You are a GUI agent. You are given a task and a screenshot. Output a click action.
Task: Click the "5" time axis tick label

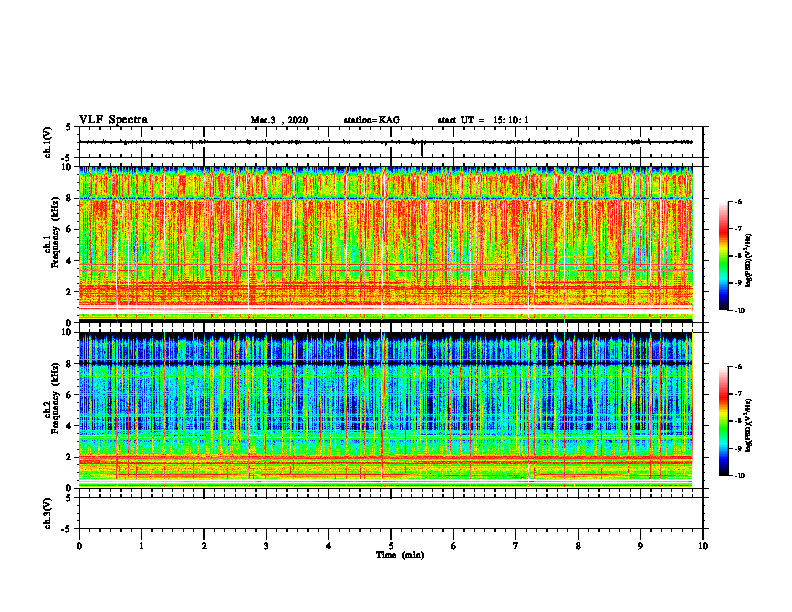point(391,545)
